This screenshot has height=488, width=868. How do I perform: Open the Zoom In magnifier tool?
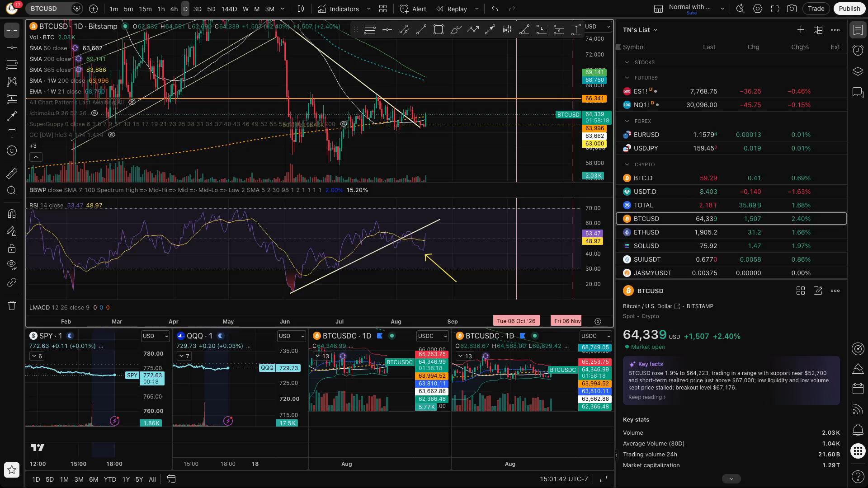(x=12, y=190)
